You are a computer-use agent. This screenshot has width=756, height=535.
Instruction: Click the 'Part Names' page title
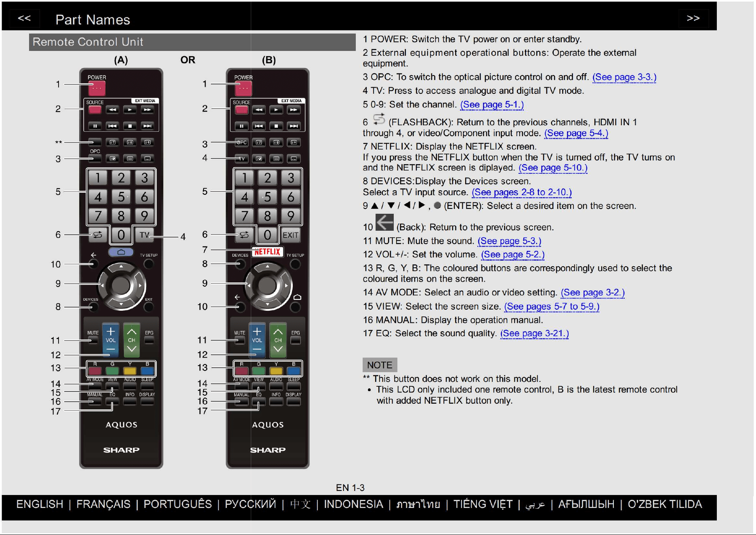(x=92, y=19)
